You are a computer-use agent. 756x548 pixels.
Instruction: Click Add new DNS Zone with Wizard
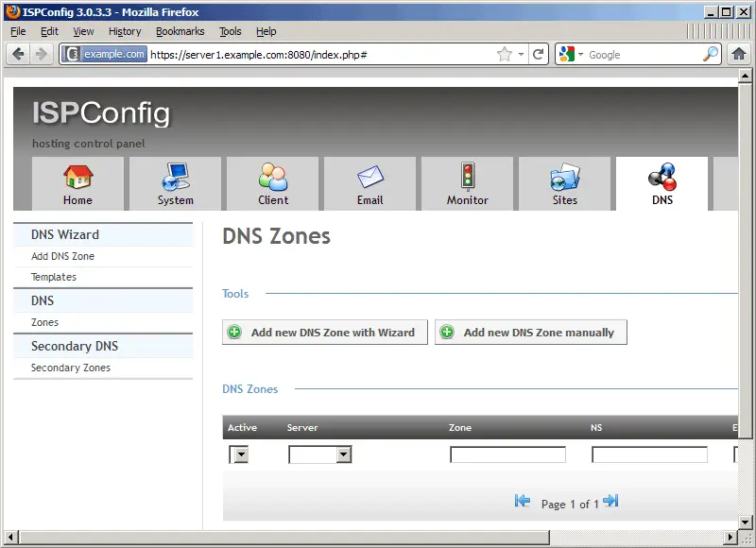click(x=325, y=332)
